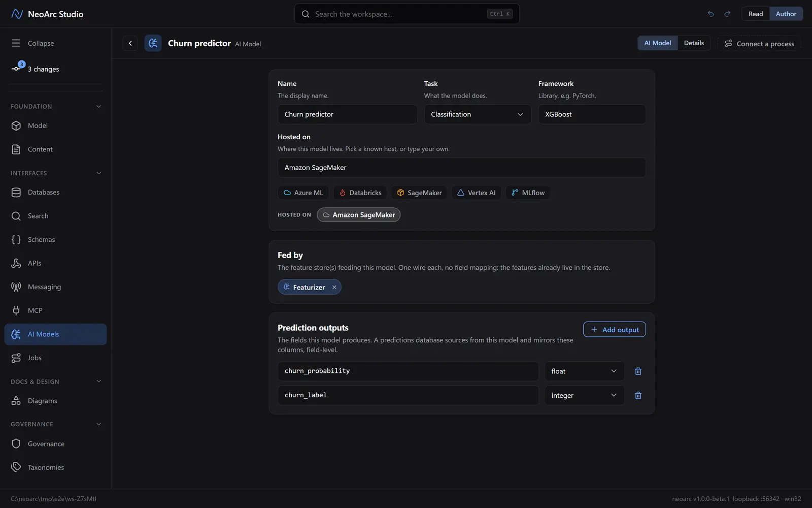812x508 pixels.
Task: Click the Diagrams shapes icon
Action: tap(16, 401)
